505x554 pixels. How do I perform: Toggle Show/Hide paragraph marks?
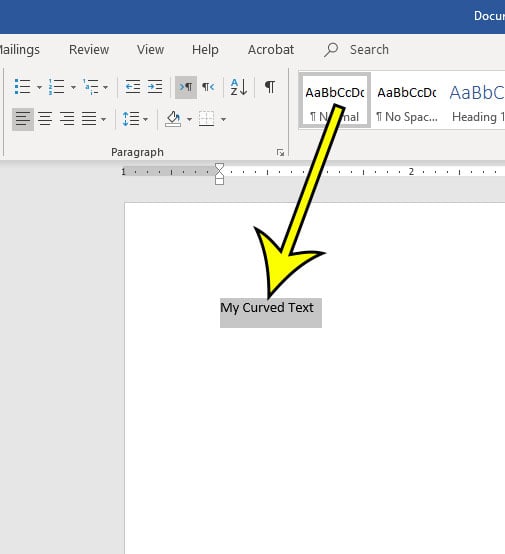click(270, 87)
